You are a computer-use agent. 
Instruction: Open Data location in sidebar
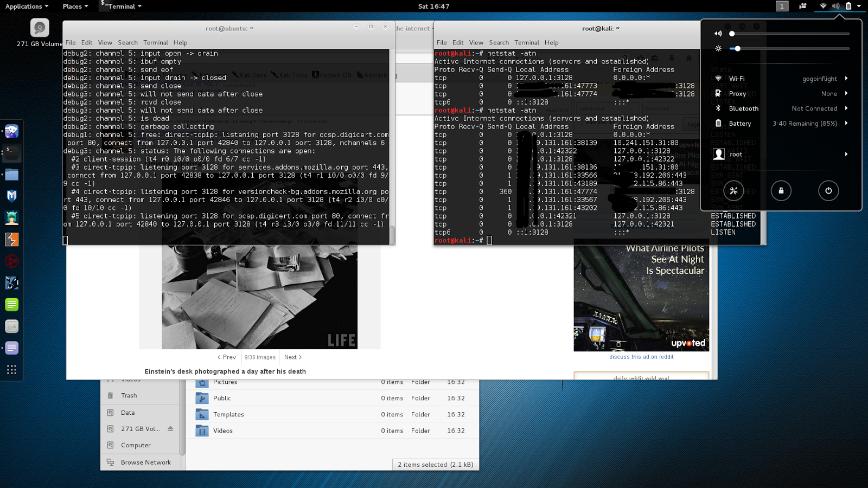(127, 413)
